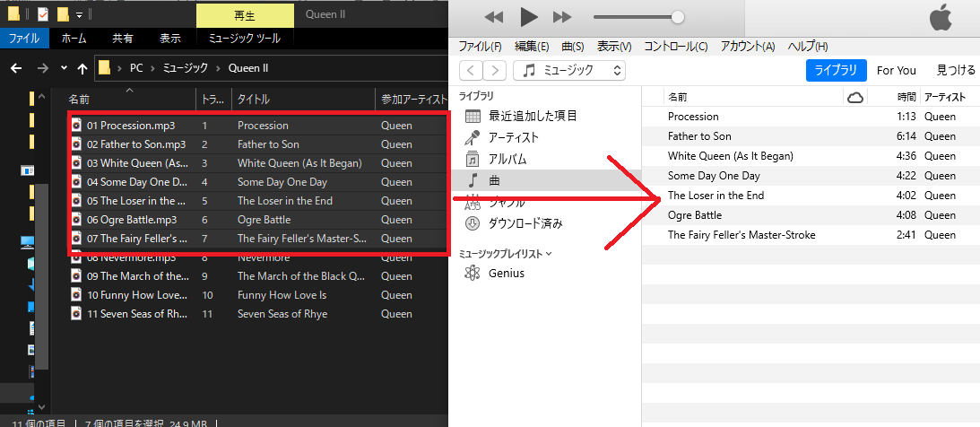
Task: Sort iTunes songs by 時間 column
Action: point(906,97)
